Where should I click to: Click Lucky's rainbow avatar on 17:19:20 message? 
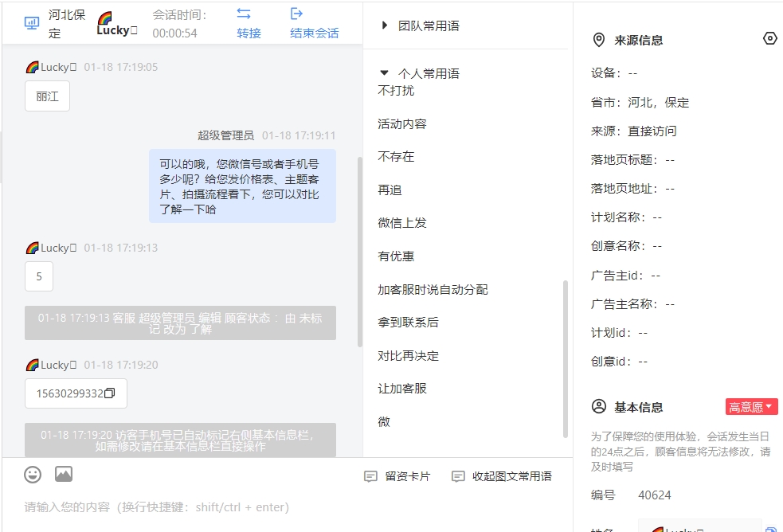pos(32,365)
